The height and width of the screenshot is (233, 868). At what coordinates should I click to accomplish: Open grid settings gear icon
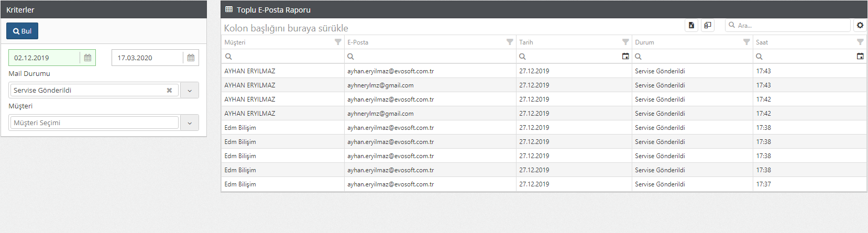pyautogui.click(x=860, y=25)
